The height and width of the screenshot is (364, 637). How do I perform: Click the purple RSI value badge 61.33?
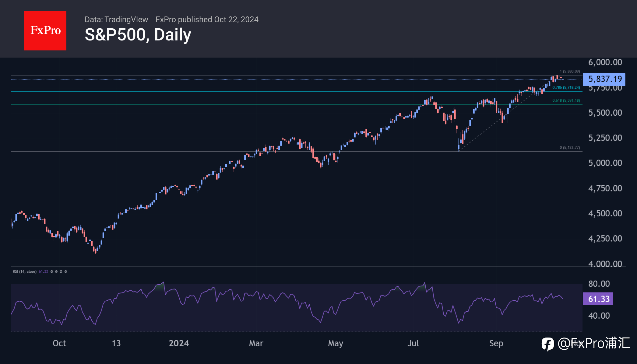[x=598, y=299]
